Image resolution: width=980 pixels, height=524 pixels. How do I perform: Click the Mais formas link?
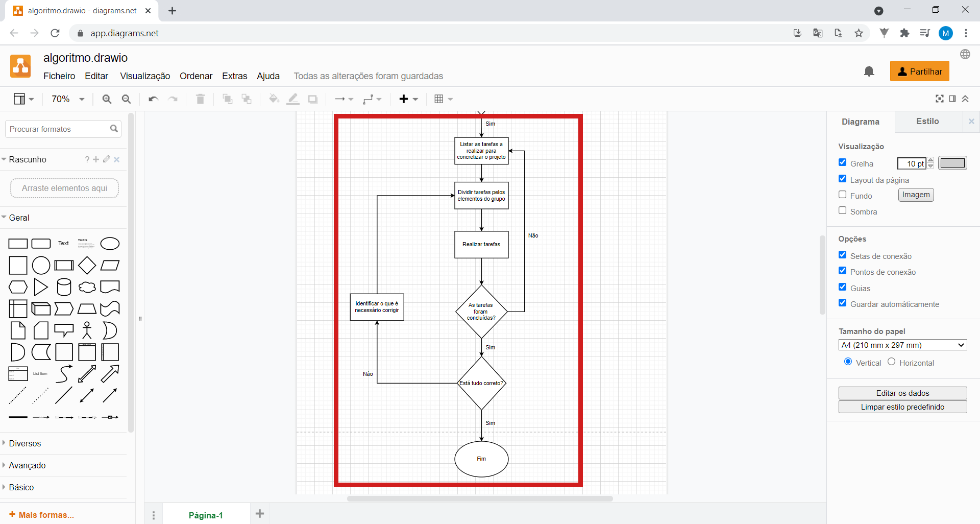[x=42, y=515]
